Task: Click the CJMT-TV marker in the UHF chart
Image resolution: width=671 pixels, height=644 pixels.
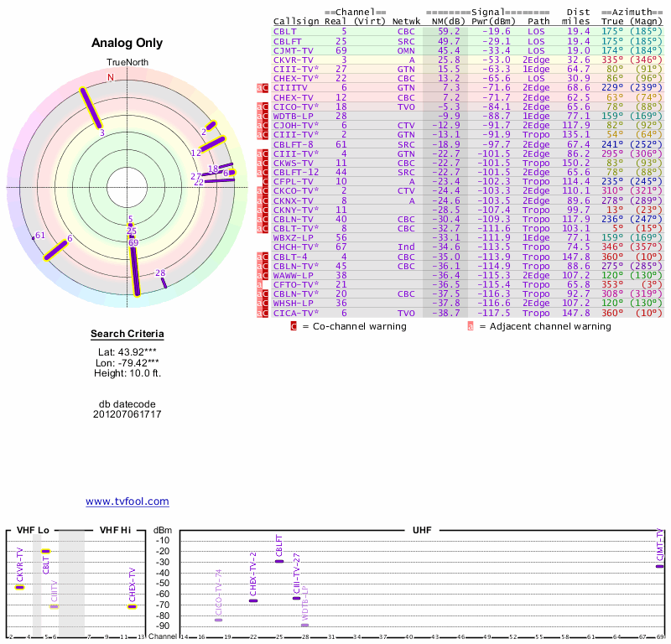Action: pyautogui.click(x=659, y=566)
